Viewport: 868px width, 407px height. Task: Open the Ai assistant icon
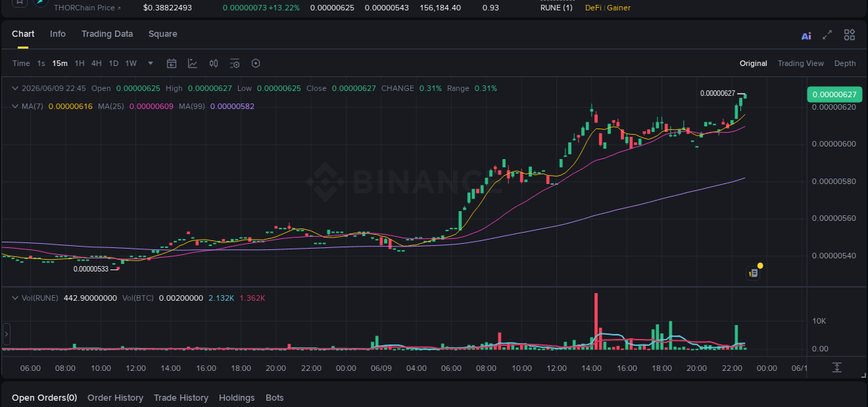806,35
